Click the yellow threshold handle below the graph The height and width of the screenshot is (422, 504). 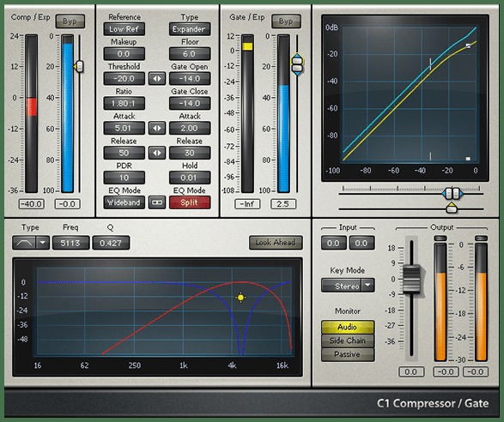[x=452, y=208]
